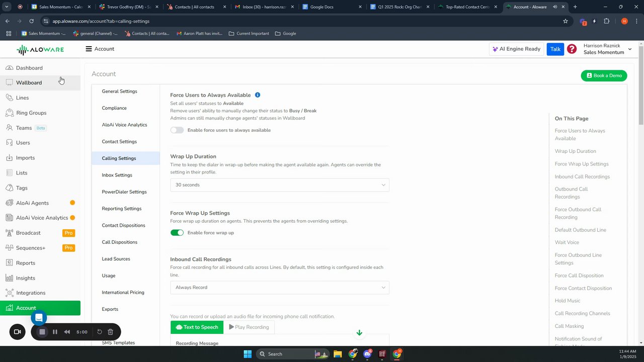Open the Insights chart icon
The image size is (644, 362).
coord(9,278)
